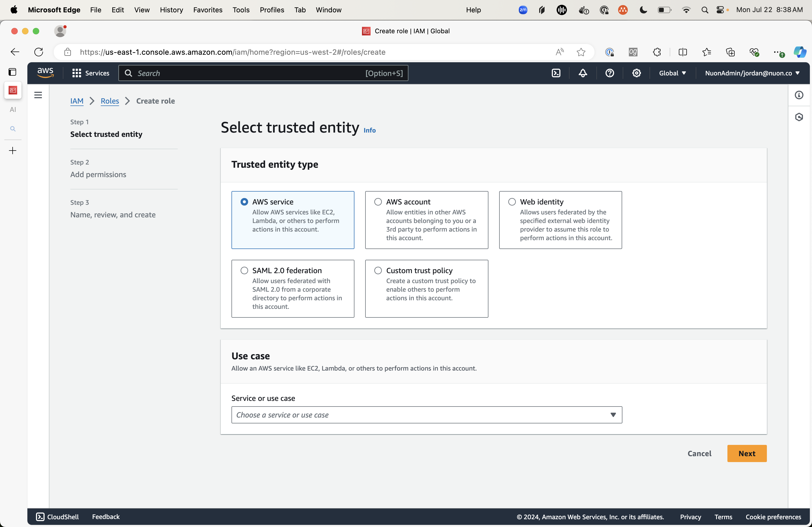
Task: Click the Next button
Action: point(746,453)
